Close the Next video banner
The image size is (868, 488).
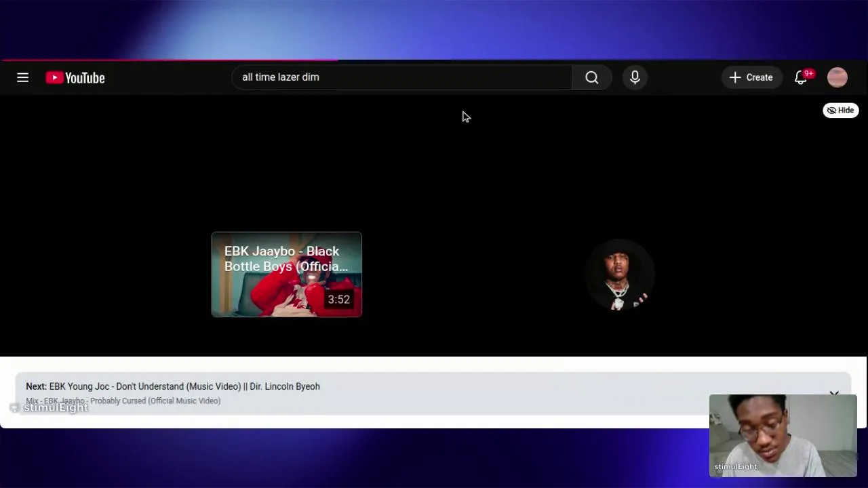point(834,393)
